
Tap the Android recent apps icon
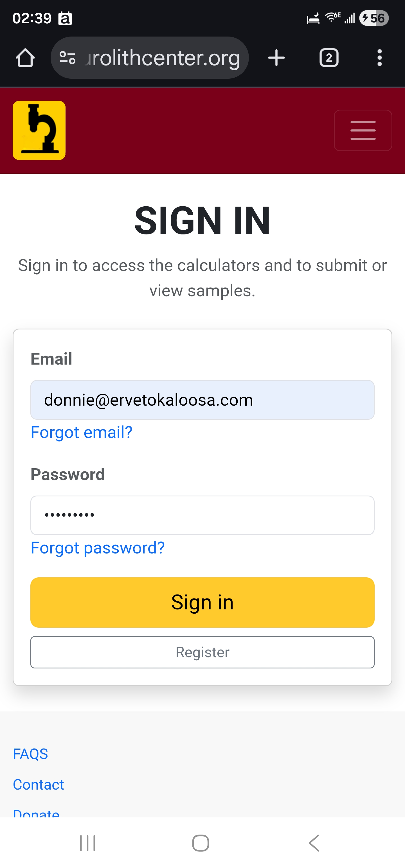[x=88, y=843]
